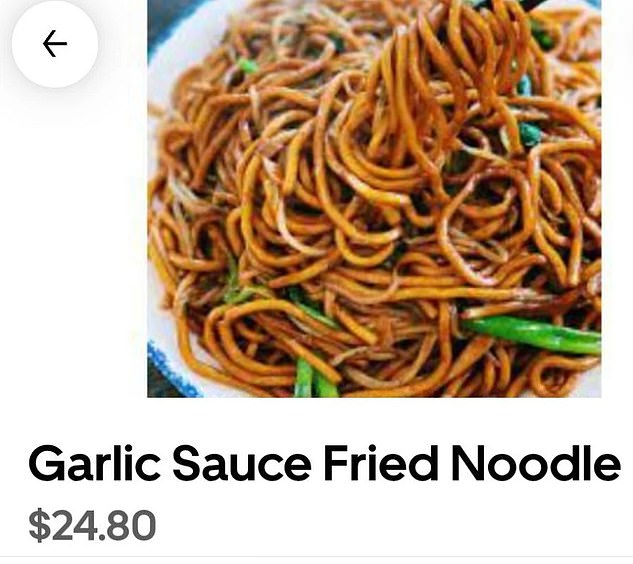
Task: Select the Garlic Sauce Fried Noodle title
Action: (x=325, y=462)
